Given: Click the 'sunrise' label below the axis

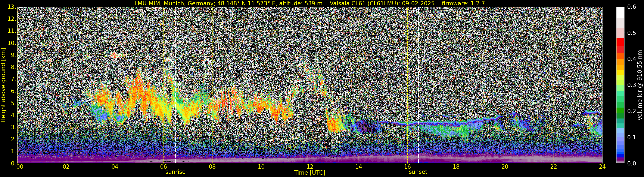Looking at the screenshot, I should coord(175,172).
